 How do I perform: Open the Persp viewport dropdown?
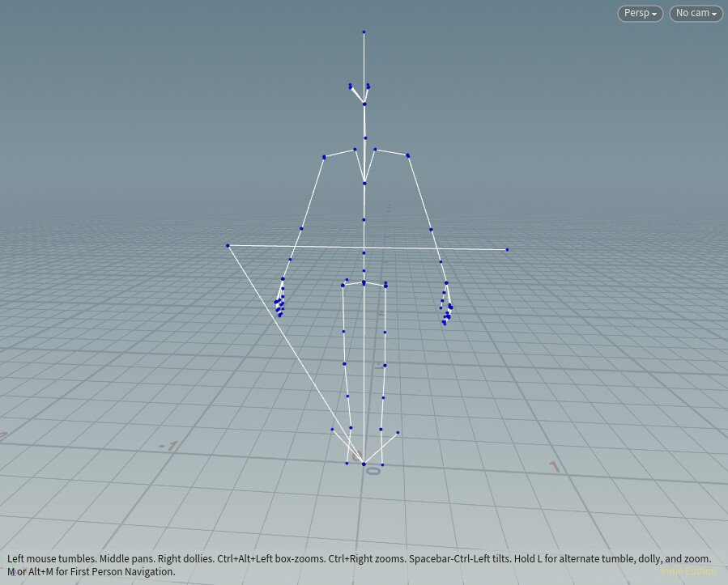pyautogui.click(x=640, y=14)
